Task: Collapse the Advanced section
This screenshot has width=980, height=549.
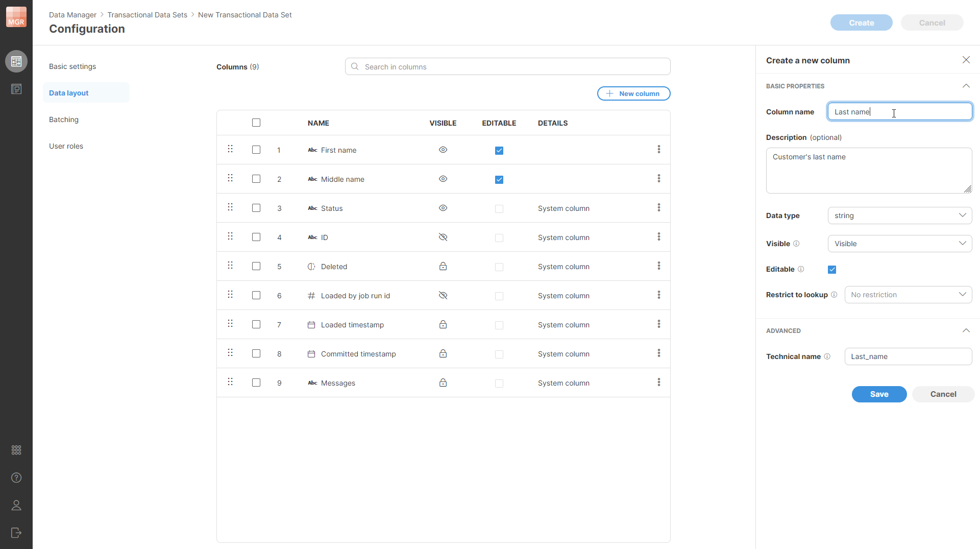Action: pos(966,330)
